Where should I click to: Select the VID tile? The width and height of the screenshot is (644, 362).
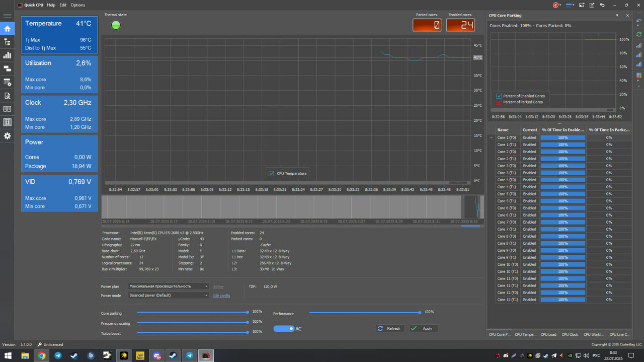59,193
